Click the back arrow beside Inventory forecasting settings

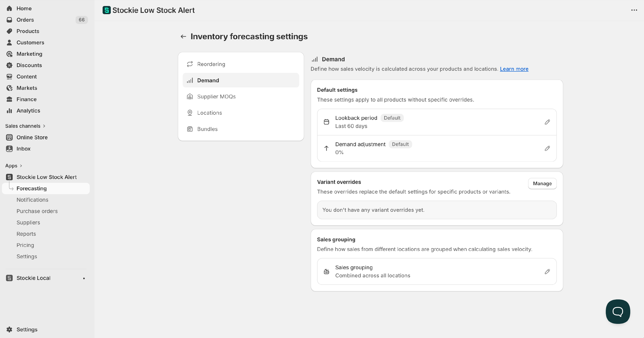pyautogui.click(x=183, y=36)
